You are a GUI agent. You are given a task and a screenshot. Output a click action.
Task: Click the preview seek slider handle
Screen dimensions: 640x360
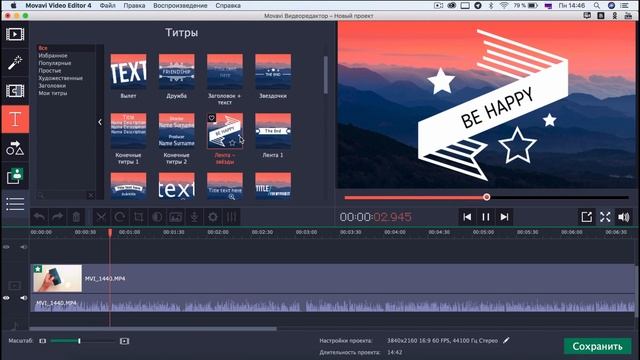[487, 197]
